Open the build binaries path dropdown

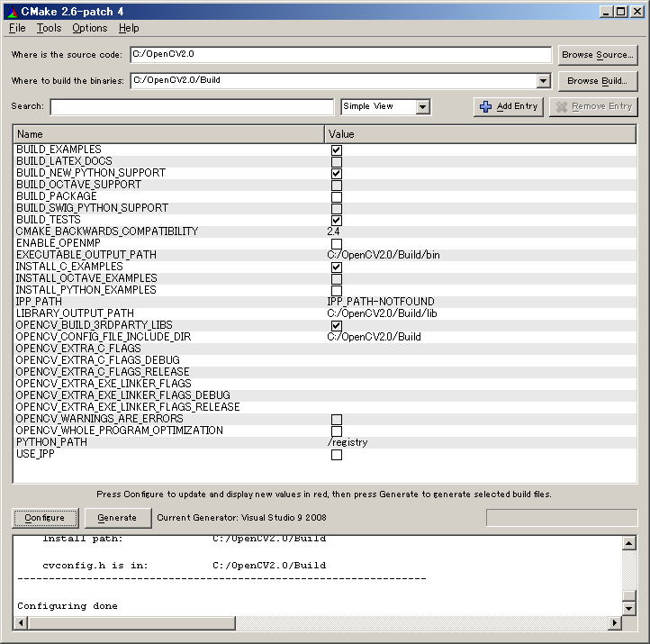click(543, 81)
